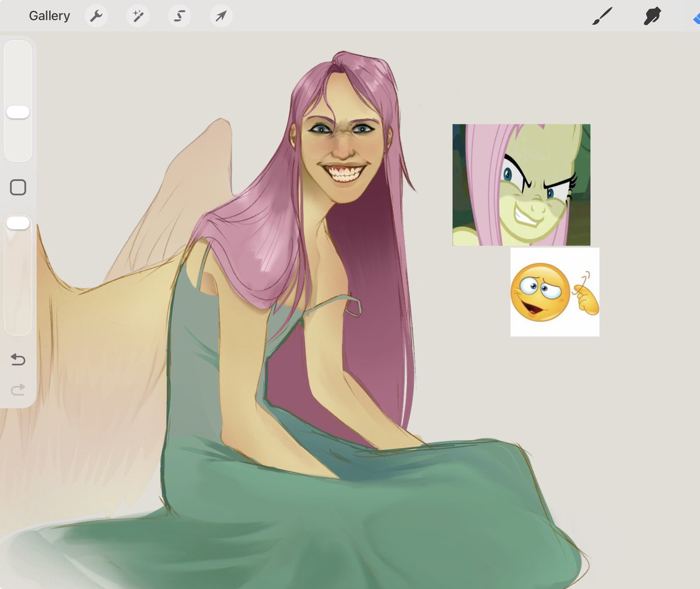This screenshot has height=589, width=700.
Task: Tap the square modify button in sidebar
Action: coord(18,187)
